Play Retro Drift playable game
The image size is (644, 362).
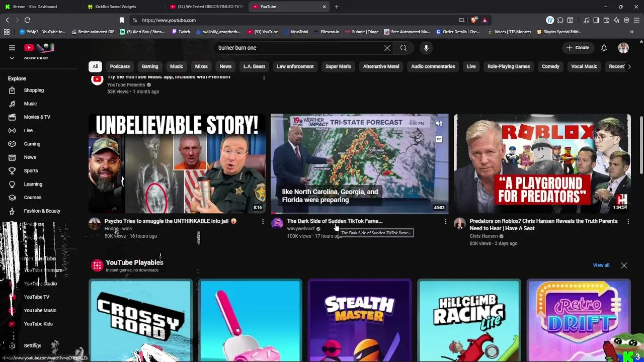579,321
